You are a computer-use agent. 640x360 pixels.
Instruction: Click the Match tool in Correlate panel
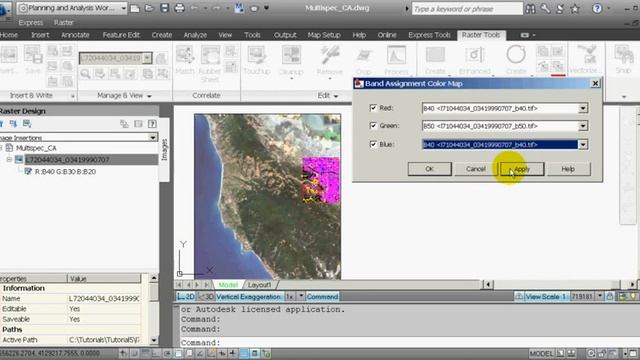(x=184, y=60)
